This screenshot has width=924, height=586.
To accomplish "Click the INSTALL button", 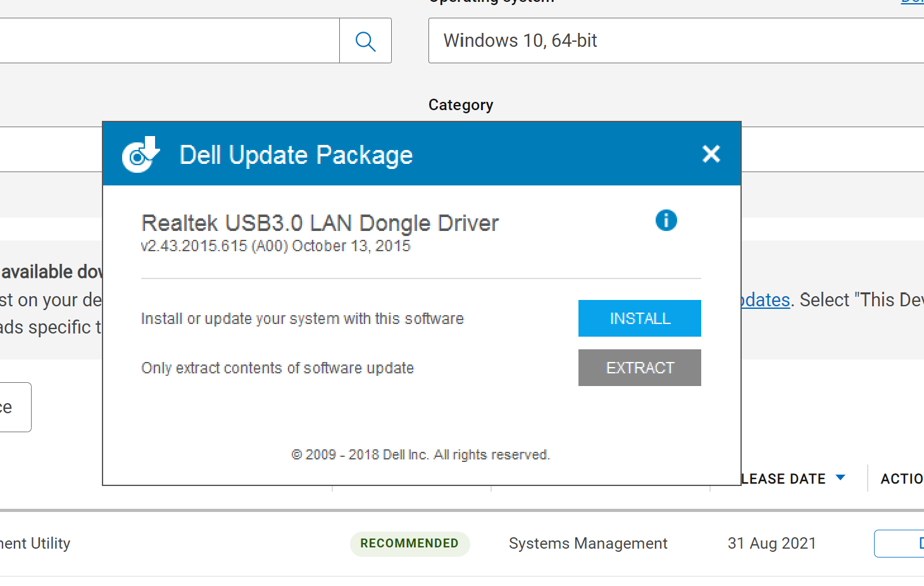I will 639,318.
